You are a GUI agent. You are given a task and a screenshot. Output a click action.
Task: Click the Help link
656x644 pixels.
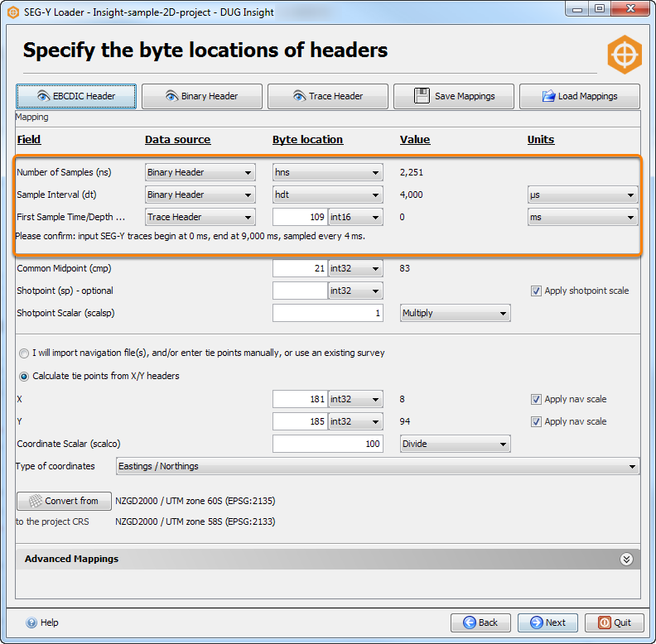(x=42, y=622)
